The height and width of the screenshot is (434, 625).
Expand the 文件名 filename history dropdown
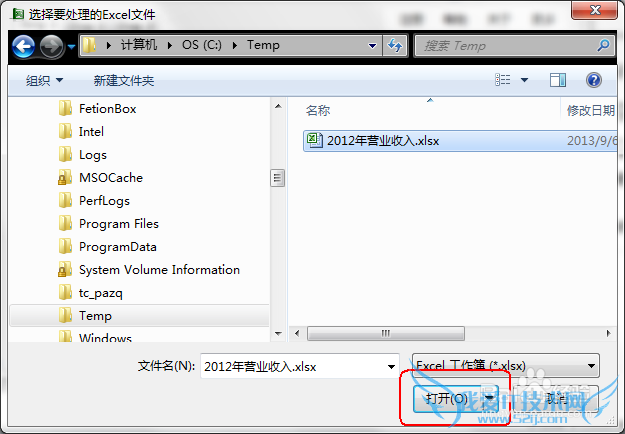(391, 366)
